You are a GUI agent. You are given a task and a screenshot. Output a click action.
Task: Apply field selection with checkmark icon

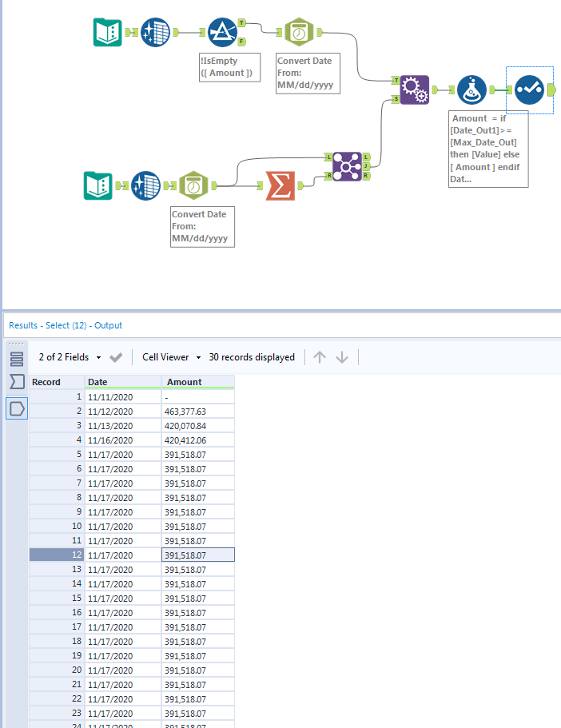coord(116,357)
